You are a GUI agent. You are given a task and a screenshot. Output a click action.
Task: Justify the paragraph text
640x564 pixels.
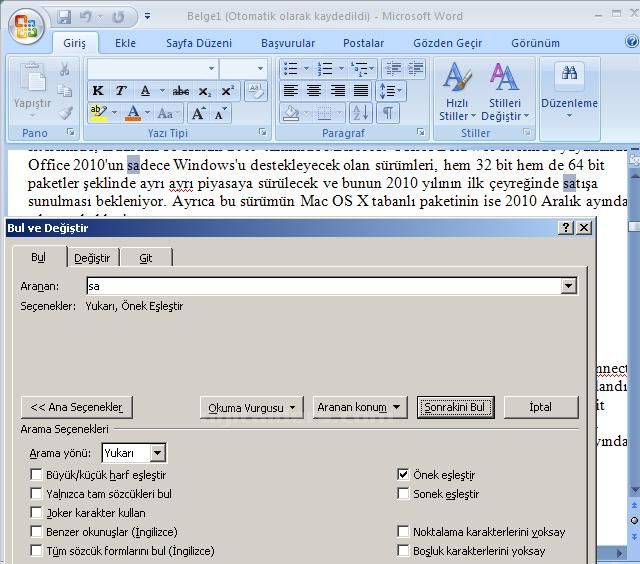pos(361,91)
